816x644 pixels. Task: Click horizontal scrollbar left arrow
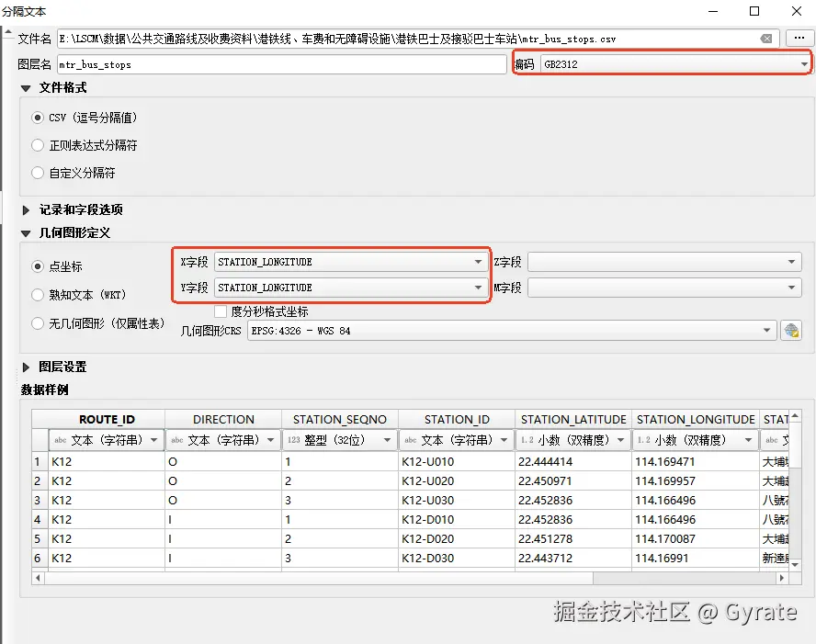38,578
